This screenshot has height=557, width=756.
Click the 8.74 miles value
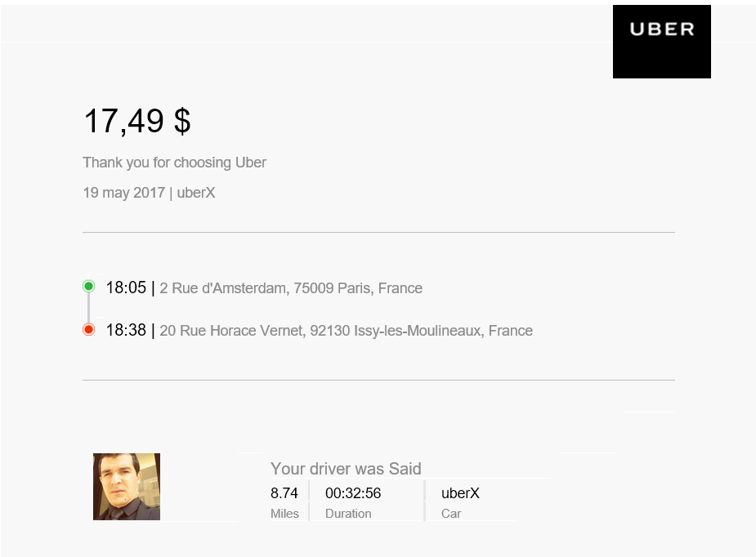[284, 493]
